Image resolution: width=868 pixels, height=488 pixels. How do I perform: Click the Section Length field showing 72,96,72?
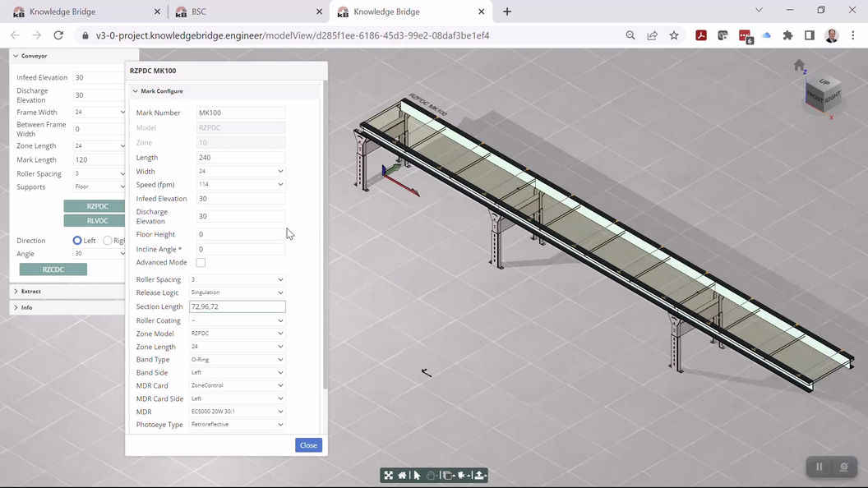(237, 306)
